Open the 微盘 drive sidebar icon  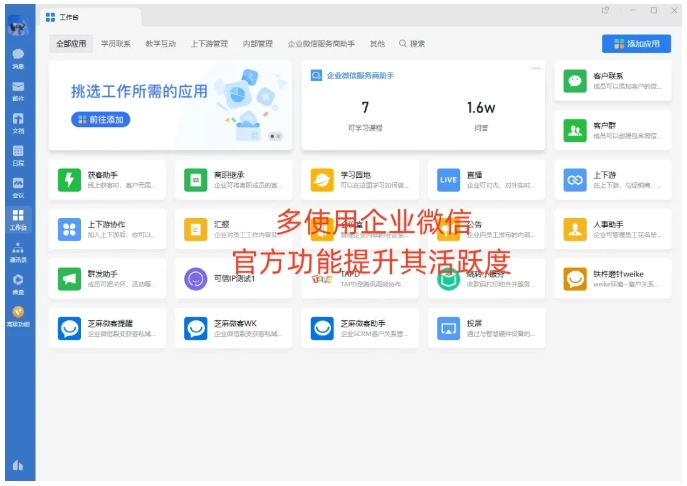[x=18, y=284]
